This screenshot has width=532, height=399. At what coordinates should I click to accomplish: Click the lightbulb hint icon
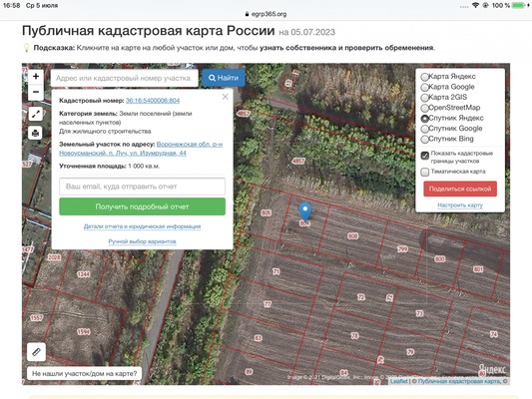[x=27, y=48]
